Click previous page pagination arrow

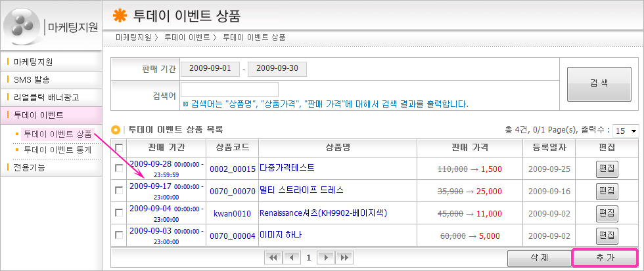tap(290, 258)
